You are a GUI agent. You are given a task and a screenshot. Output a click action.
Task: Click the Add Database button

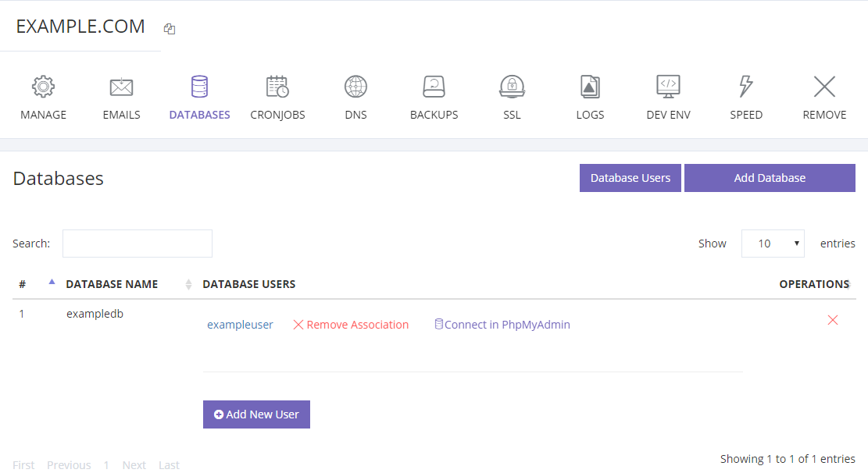coord(770,178)
